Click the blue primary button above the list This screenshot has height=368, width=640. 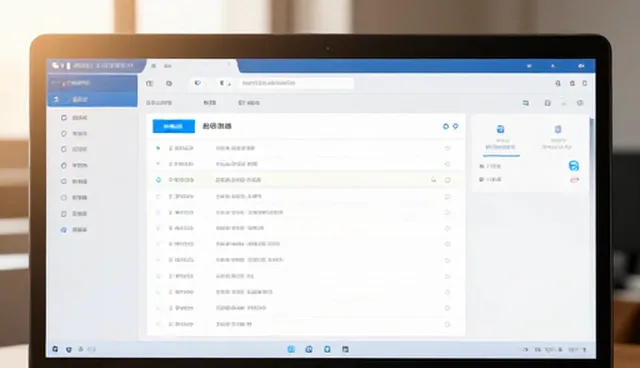173,126
